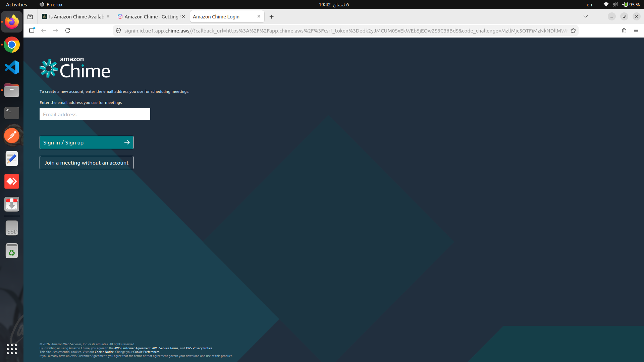Viewport: 644px width, 362px height.
Task: Open the 'en' keyboard language indicator
Action: click(x=589, y=5)
